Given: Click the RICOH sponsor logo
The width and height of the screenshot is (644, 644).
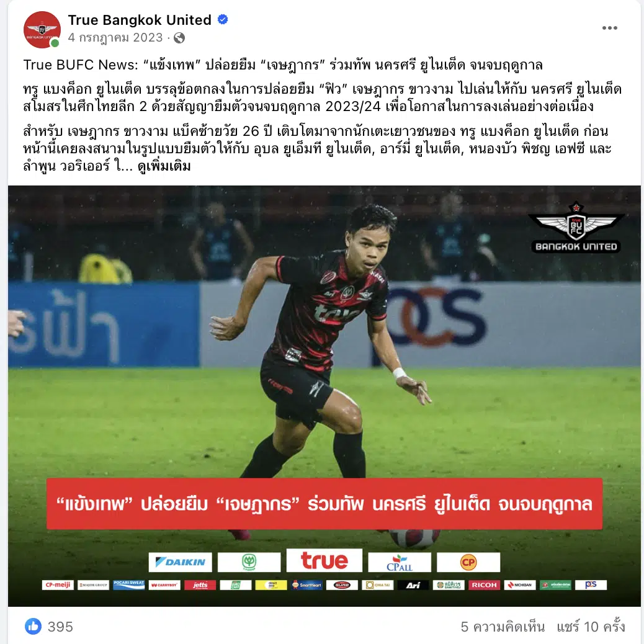Looking at the screenshot, I should tap(484, 585).
